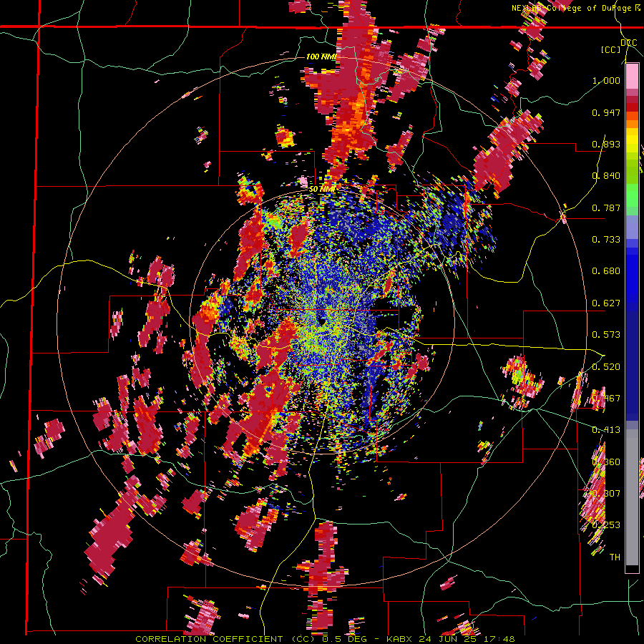Select the 0.360 legend value

click(x=606, y=462)
